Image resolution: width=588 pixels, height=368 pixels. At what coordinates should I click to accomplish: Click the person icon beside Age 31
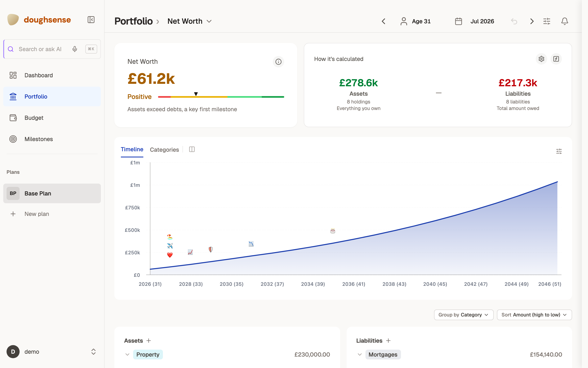point(404,21)
